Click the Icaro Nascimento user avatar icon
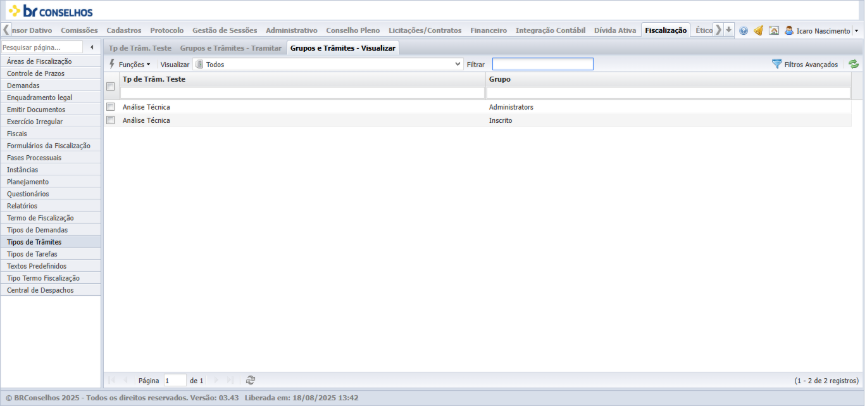Screen dimensions: 865x406 click(789, 31)
